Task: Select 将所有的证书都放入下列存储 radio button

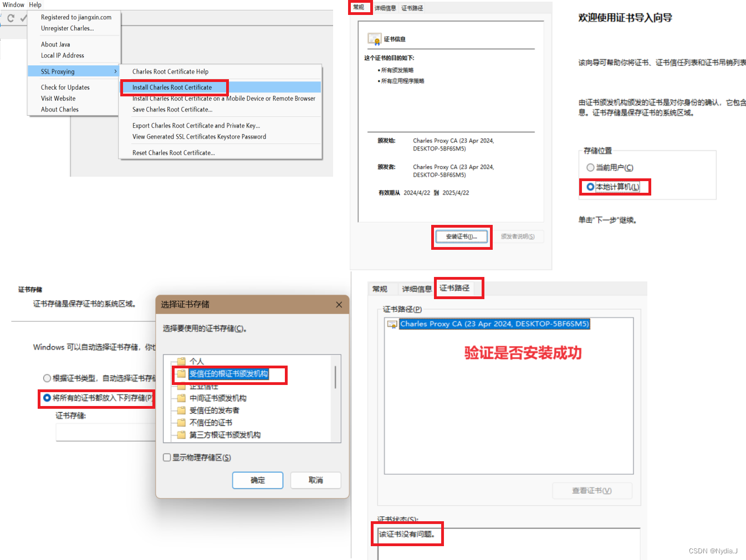Action: tap(47, 398)
